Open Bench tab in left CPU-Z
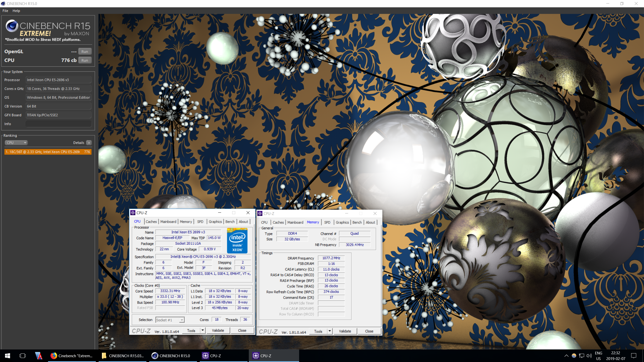The height and width of the screenshot is (362, 644). (230, 222)
